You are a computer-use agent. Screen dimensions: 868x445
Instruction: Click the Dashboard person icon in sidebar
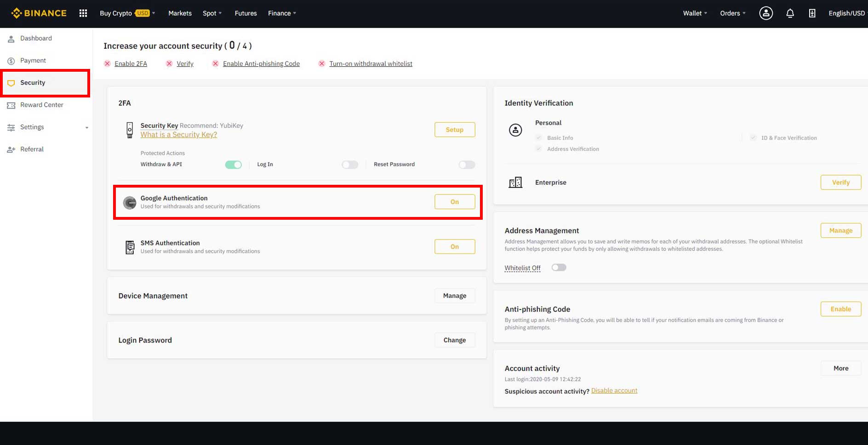click(x=11, y=39)
